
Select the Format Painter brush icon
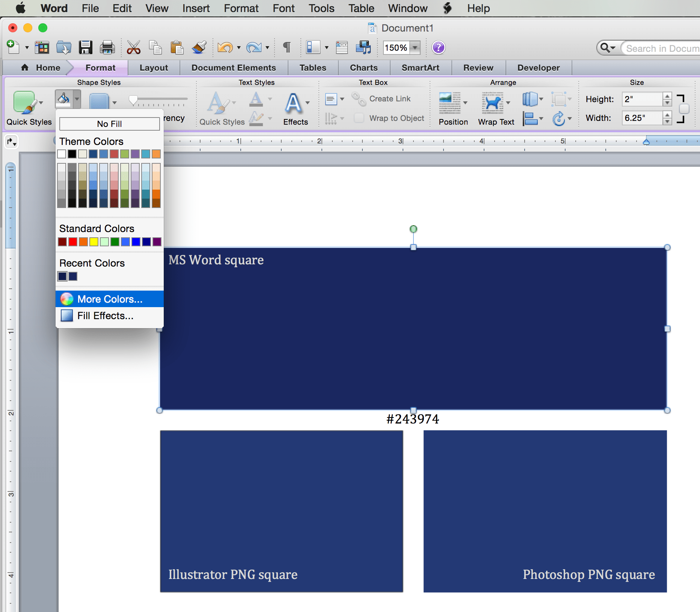(199, 47)
